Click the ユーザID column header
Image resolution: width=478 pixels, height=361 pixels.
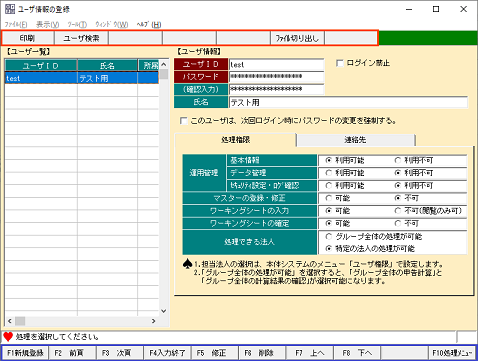point(41,65)
